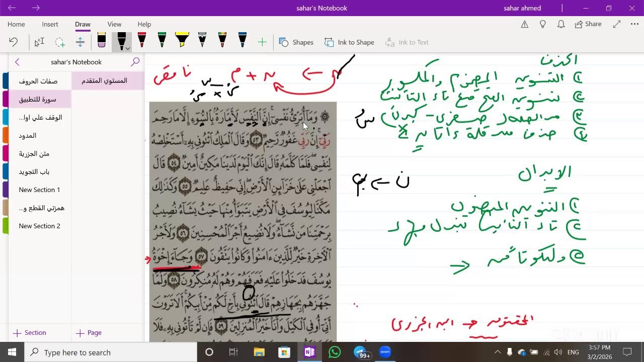Select the black pen
Screen dimensions: 644x362
tap(121, 41)
